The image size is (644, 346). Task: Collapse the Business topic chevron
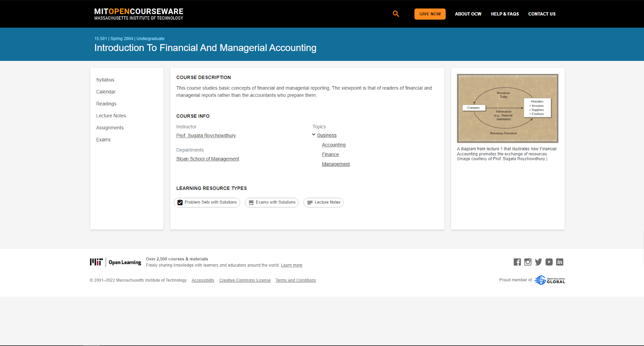[x=314, y=135]
